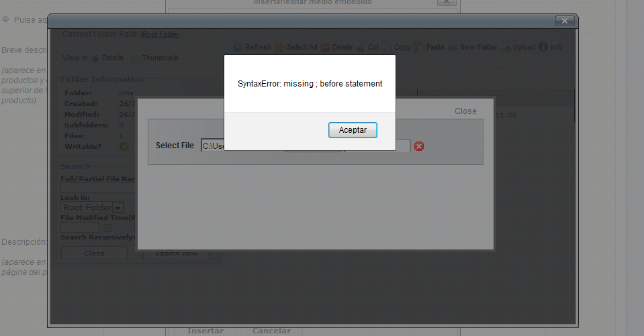Click the Close button in the Search panel

pos(94,253)
